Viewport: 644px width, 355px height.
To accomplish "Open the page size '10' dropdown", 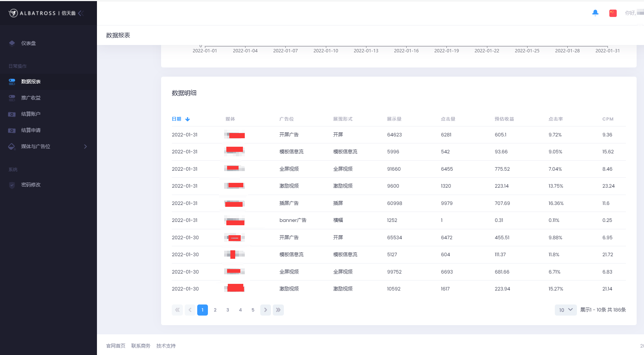I will click(x=565, y=310).
